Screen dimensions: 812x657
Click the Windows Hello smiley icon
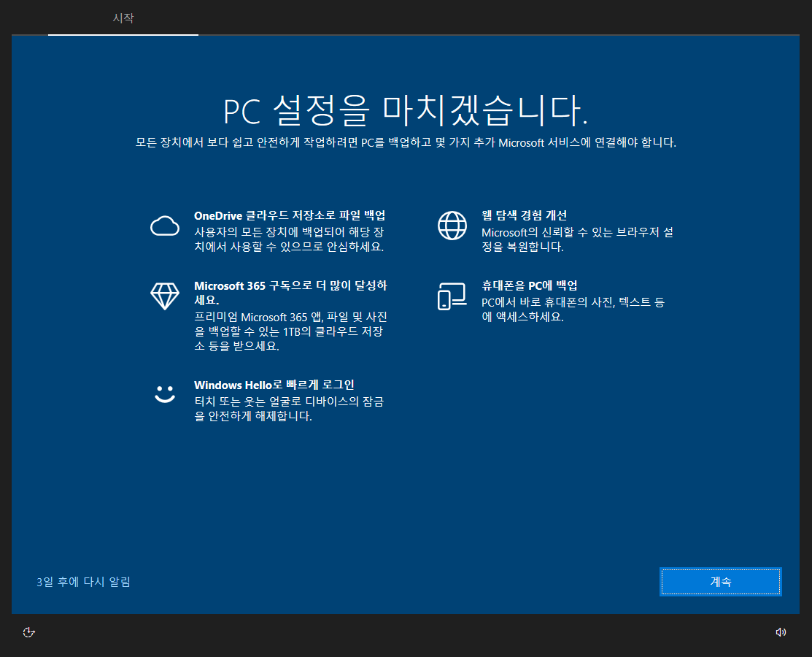pos(165,393)
